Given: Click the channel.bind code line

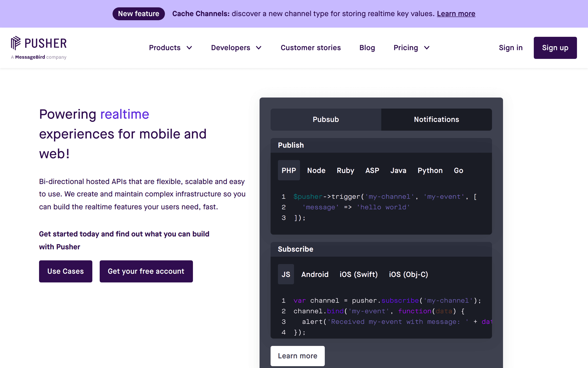Looking at the screenshot, I should pyautogui.click(x=379, y=311).
